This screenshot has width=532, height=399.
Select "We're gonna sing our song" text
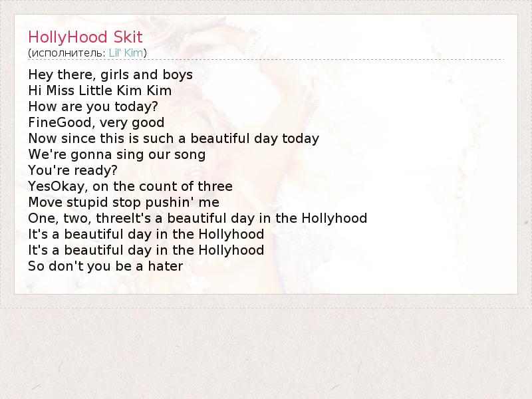pyautogui.click(x=117, y=154)
